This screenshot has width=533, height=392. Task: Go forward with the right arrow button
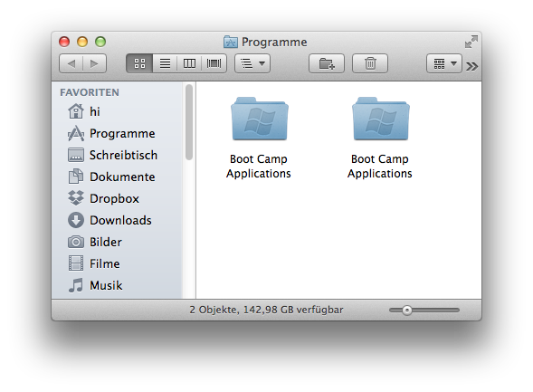(x=94, y=63)
